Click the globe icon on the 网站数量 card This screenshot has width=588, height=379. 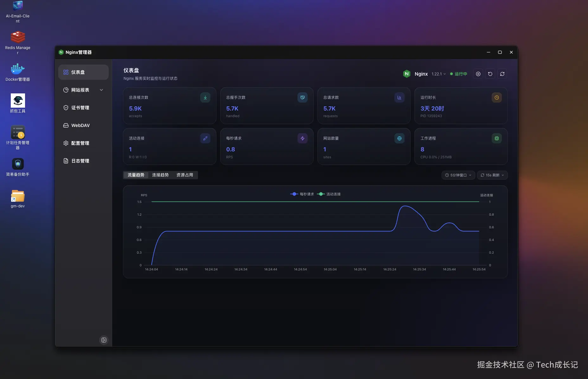pyautogui.click(x=399, y=138)
